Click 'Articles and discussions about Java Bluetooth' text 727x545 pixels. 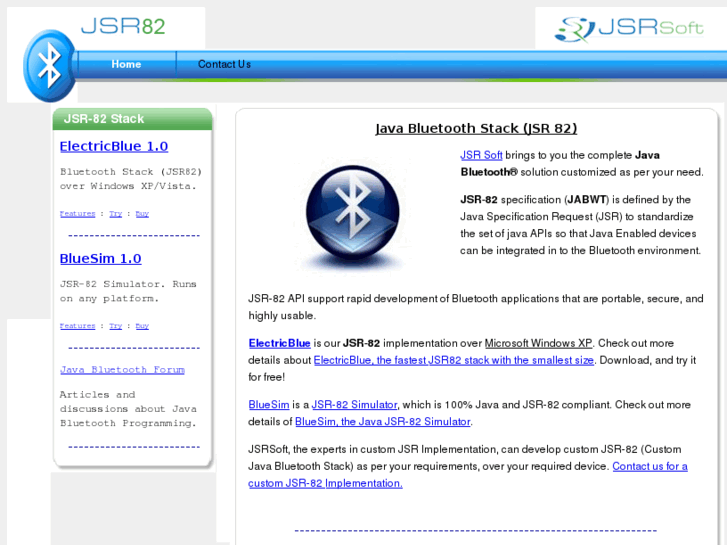(x=128, y=409)
